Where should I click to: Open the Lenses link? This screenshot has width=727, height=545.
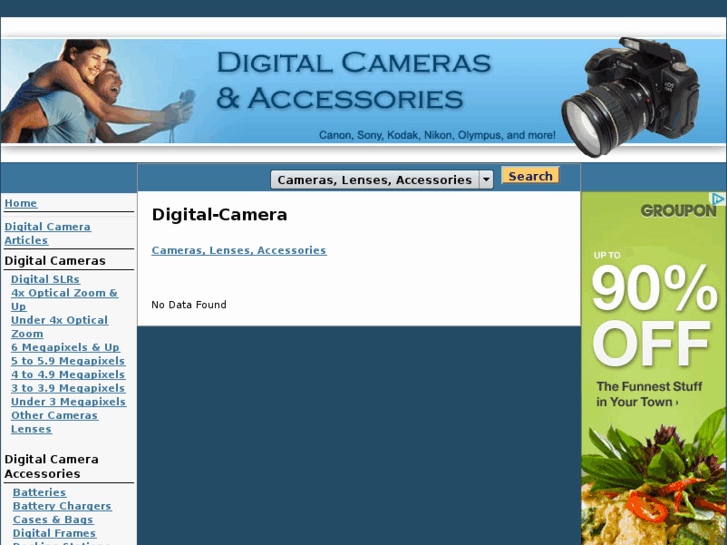pyautogui.click(x=32, y=429)
